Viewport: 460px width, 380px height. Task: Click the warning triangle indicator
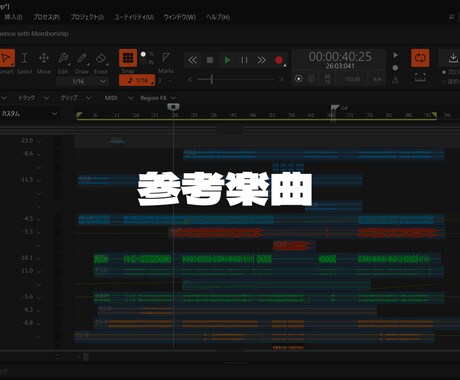click(395, 80)
